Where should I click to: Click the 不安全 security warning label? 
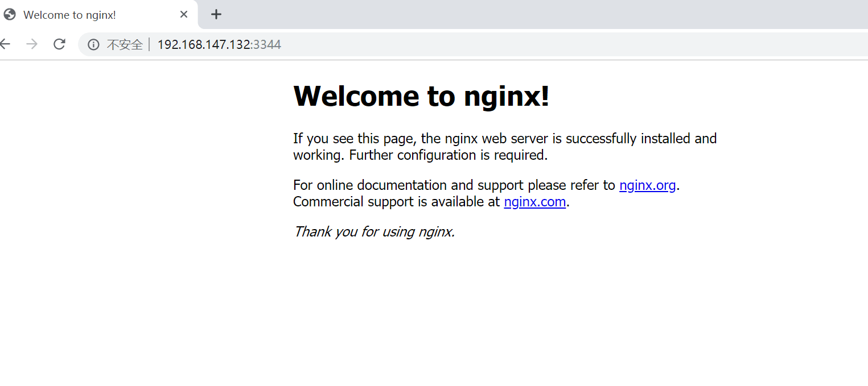point(125,44)
